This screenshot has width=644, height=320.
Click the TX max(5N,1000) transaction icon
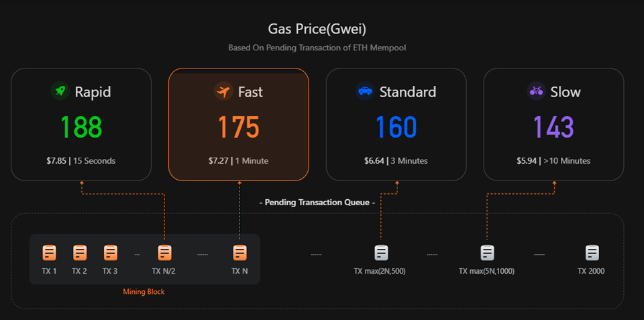pos(487,253)
